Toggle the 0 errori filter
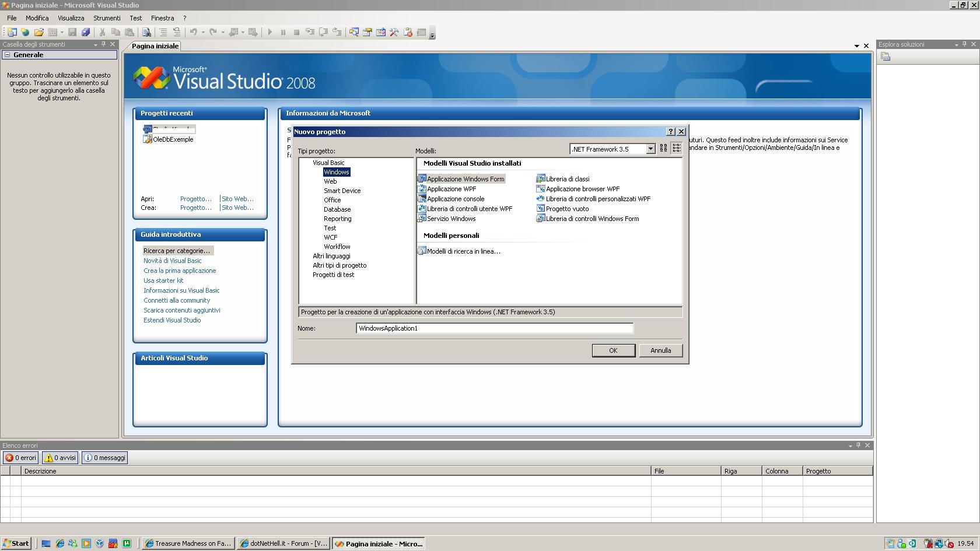This screenshot has height=551, width=980. 21,458
